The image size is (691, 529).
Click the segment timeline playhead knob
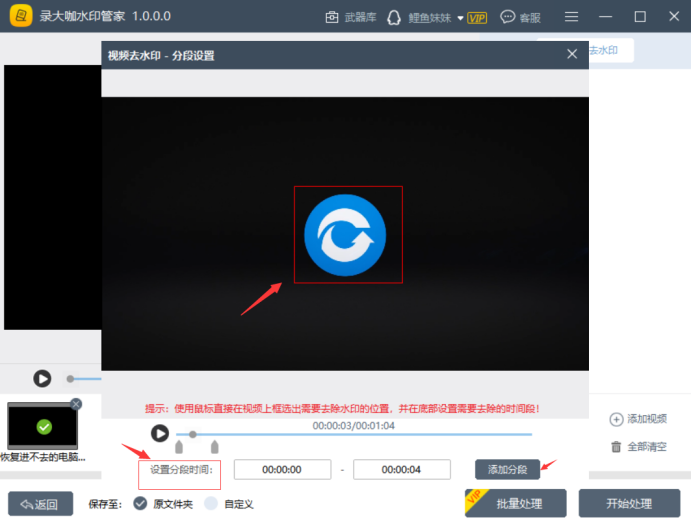(193, 434)
